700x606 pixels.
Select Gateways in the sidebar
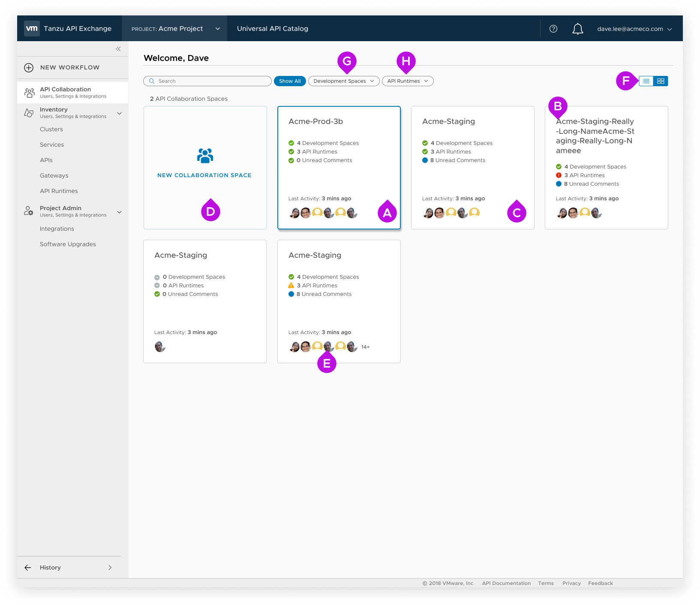click(54, 175)
